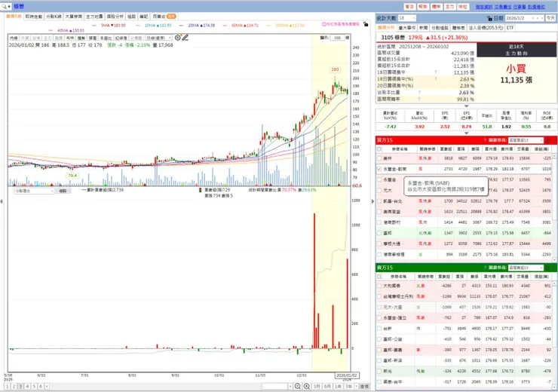Click the icon at right of 買方15 header
Viewport: 558px width, 392px height.
[x=548, y=140]
